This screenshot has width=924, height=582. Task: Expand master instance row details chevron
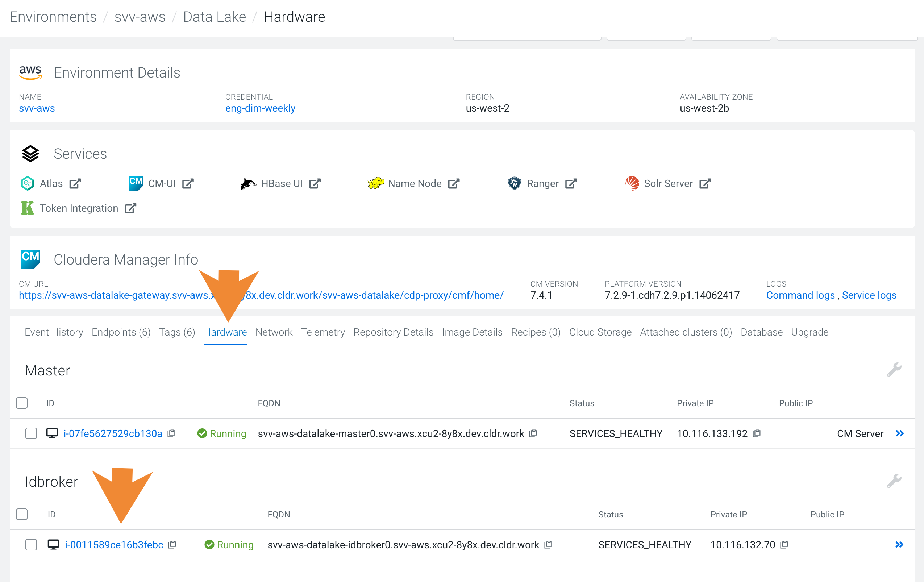(899, 433)
